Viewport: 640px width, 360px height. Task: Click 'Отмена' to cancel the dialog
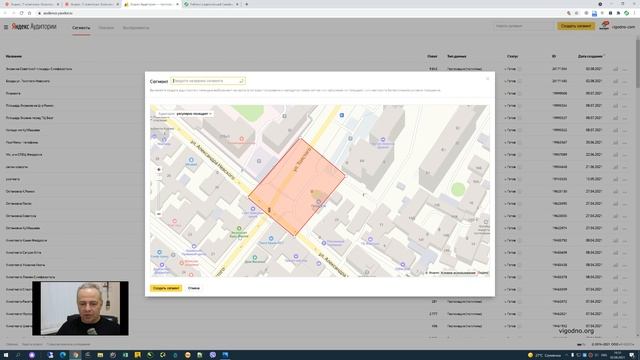pos(194,288)
